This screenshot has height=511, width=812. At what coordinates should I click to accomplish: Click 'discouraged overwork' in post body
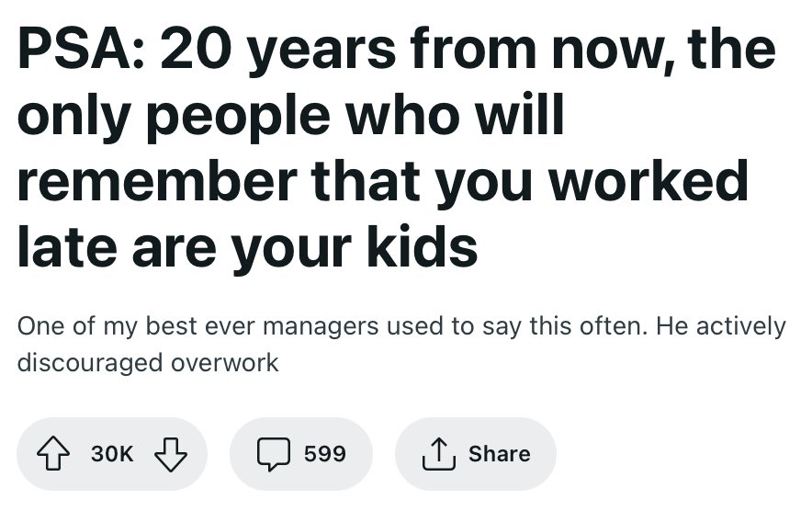[148, 362]
